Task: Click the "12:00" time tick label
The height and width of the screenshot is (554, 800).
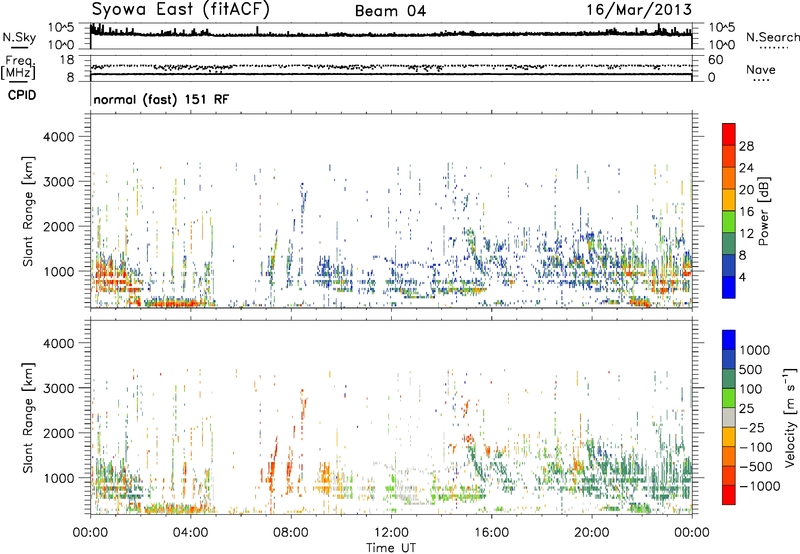Action: point(391,533)
